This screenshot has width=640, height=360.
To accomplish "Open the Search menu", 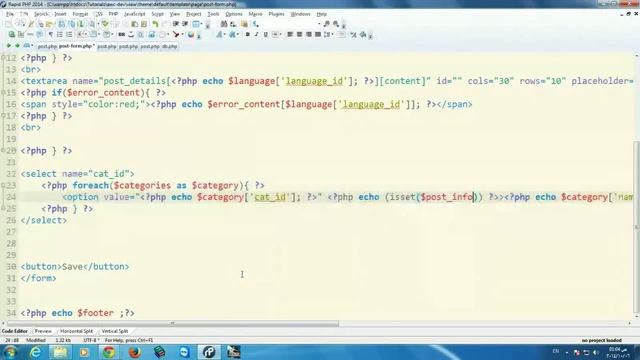I will coord(41,14).
